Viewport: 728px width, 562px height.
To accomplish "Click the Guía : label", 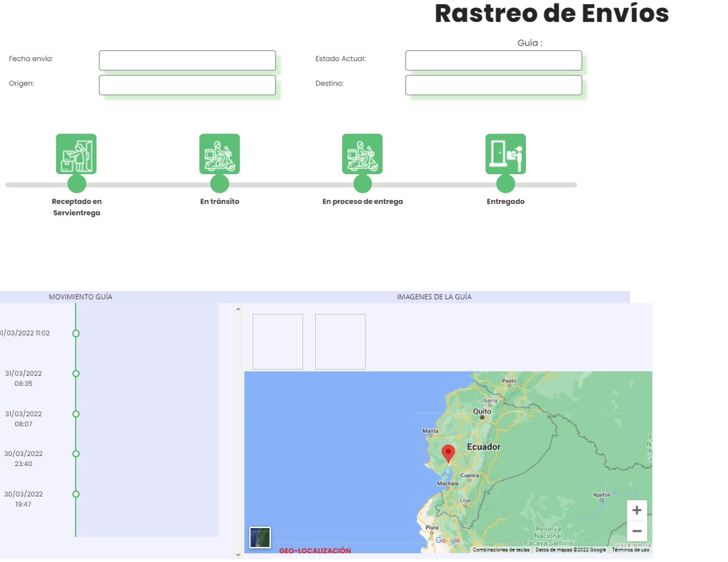I will coord(530,43).
